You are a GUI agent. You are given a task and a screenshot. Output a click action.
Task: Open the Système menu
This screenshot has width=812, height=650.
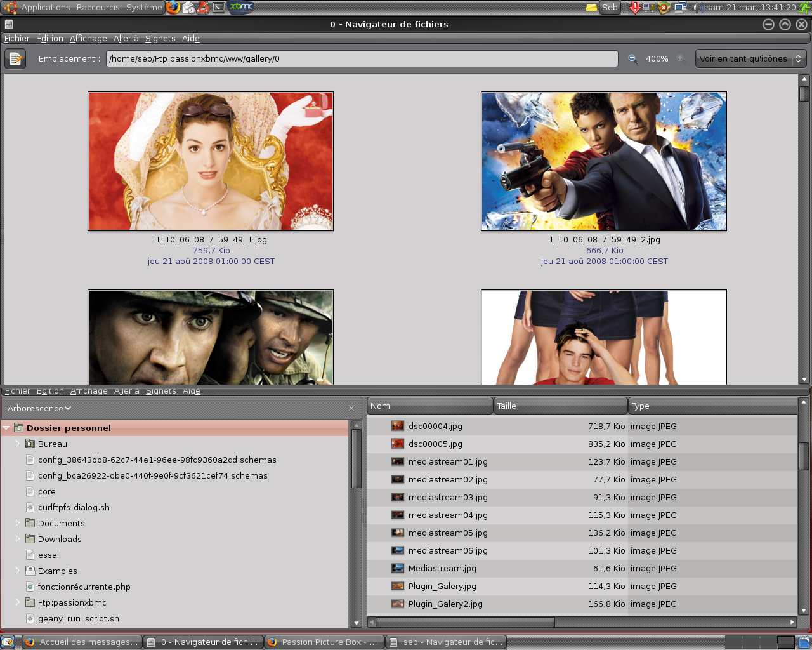[x=144, y=7]
